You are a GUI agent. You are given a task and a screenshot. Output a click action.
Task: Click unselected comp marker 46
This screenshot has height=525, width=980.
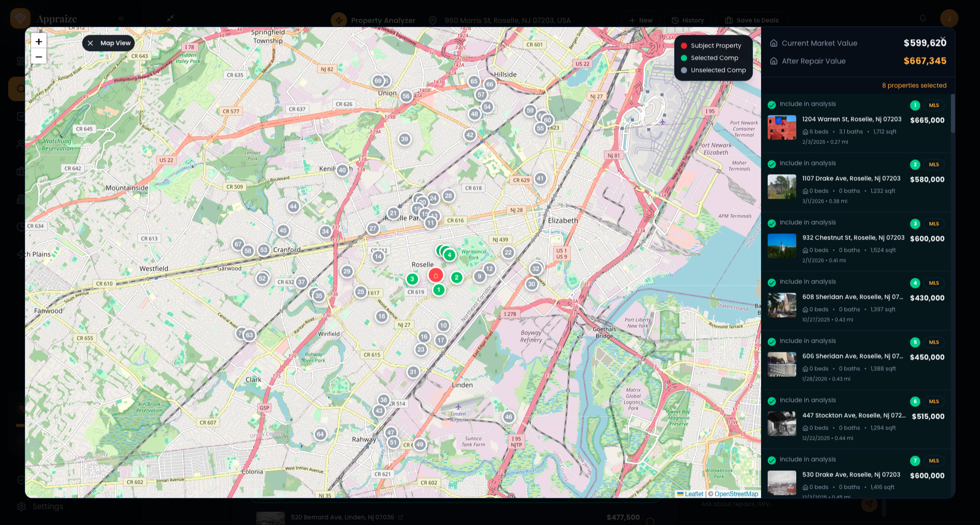tap(508, 417)
